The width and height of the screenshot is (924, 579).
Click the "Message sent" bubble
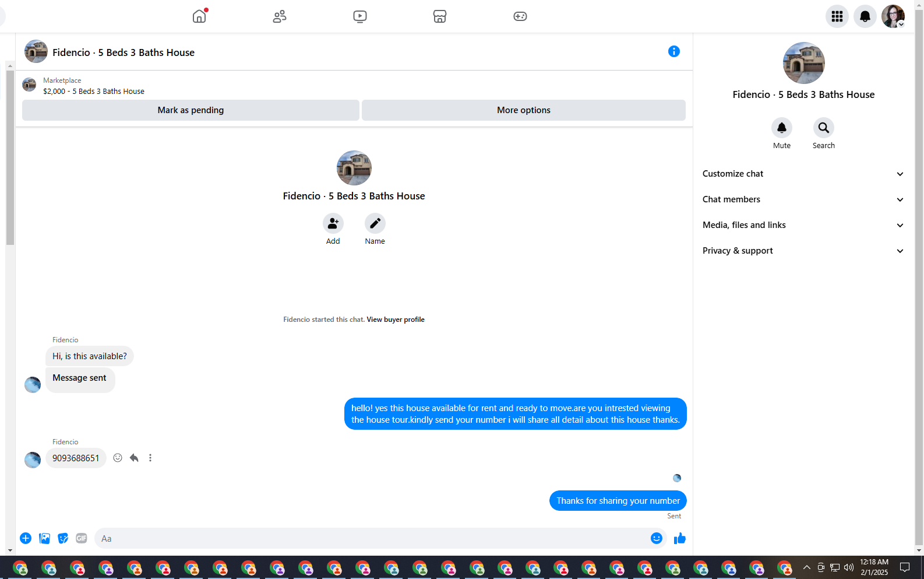(80, 380)
